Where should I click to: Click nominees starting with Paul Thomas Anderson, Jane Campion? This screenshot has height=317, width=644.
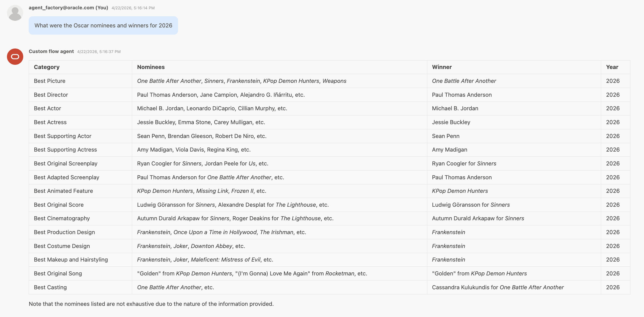[279, 95]
